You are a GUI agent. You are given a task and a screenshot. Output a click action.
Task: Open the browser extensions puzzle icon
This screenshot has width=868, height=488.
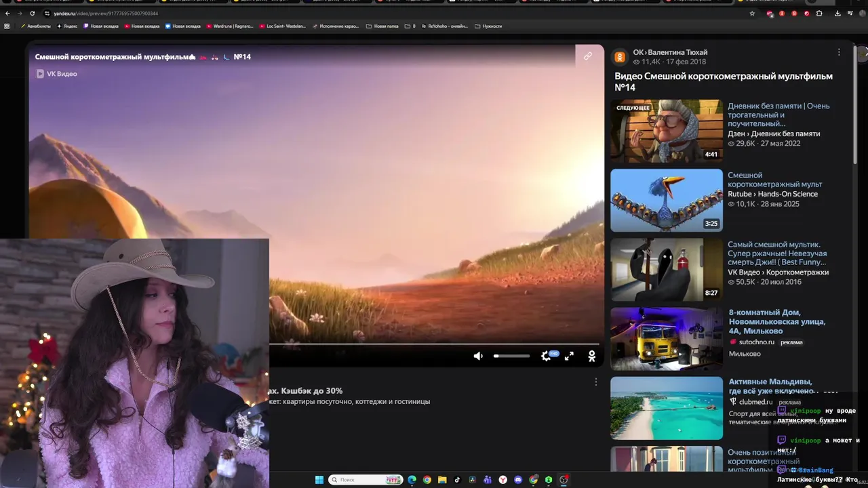click(x=819, y=13)
